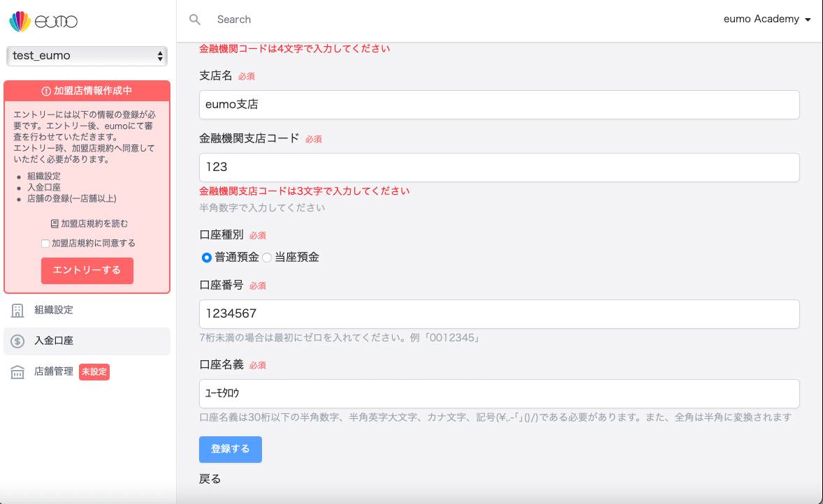Select the 当座預金 radio button
Image resolution: width=823 pixels, height=504 pixels.
pyautogui.click(x=267, y=258)
